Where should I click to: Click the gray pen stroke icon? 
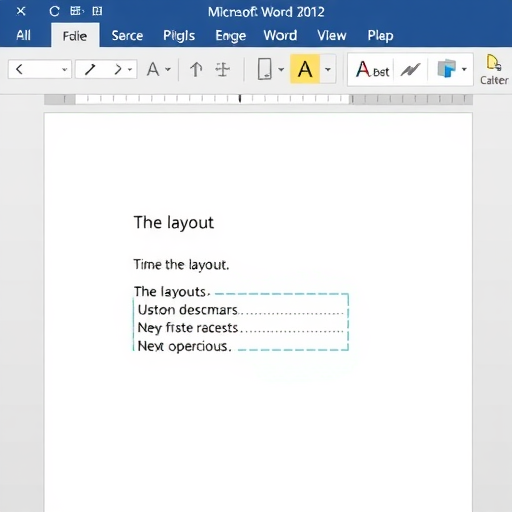(x=410, y=70)
